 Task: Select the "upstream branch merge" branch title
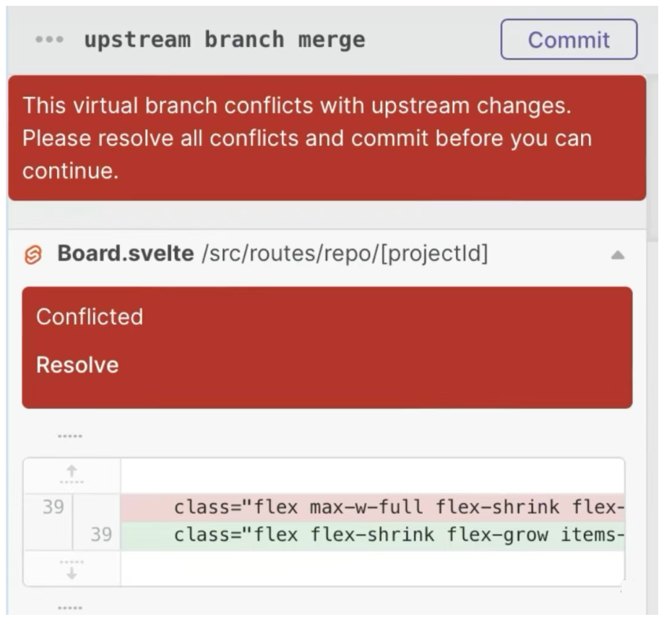point(224,40)
